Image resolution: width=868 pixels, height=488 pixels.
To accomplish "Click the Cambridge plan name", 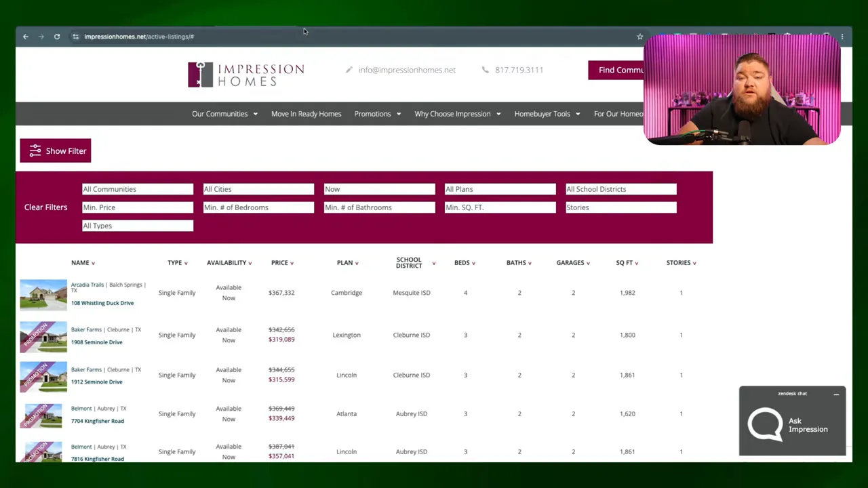I will click(x=347, y=293).
